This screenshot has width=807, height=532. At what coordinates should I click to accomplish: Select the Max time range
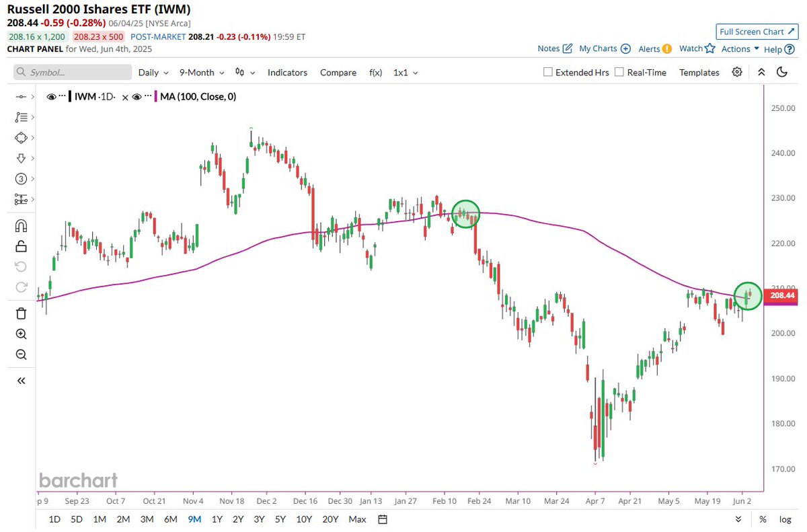(x=358, y=519)
